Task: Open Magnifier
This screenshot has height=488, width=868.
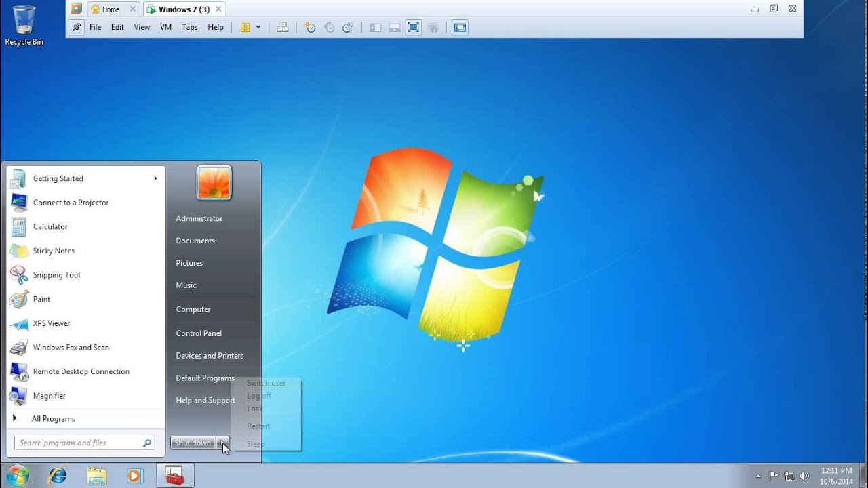Action: click(x=85, y=396)
